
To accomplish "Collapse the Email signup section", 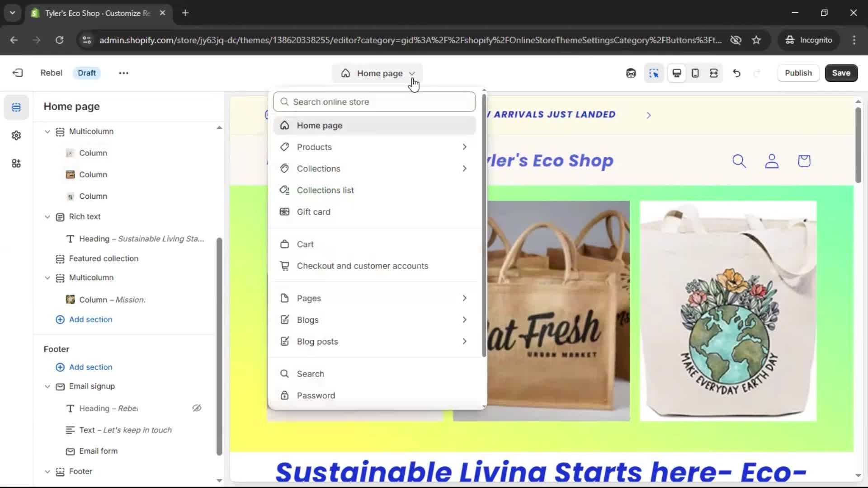I will (x=47, y=386).
